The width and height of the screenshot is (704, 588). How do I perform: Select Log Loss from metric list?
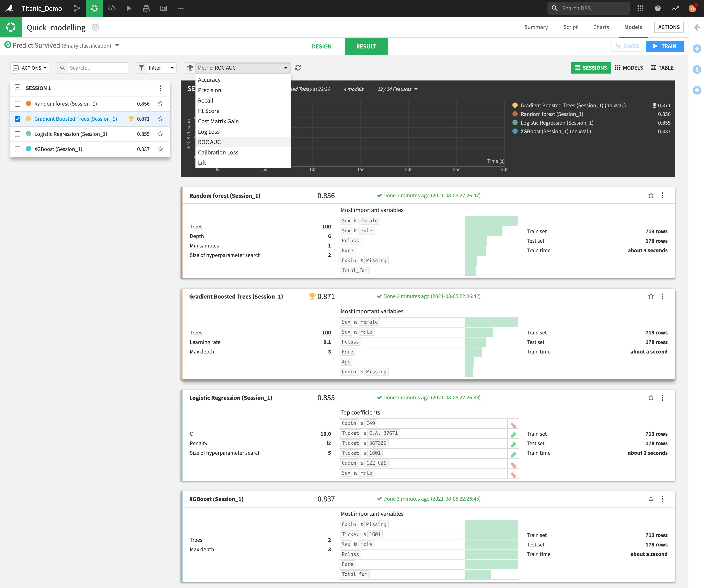tap(208, 132)
